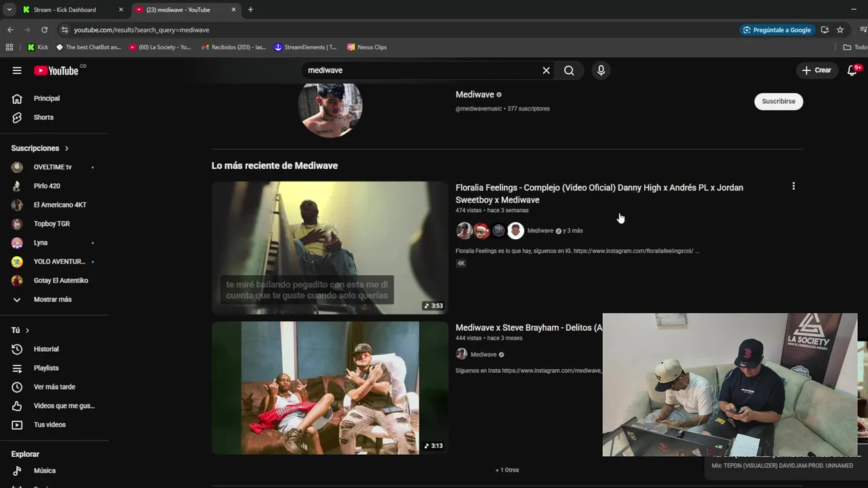Expand the Tú section chevron
The width and height of the screenshot is (868, 488).
27,331
